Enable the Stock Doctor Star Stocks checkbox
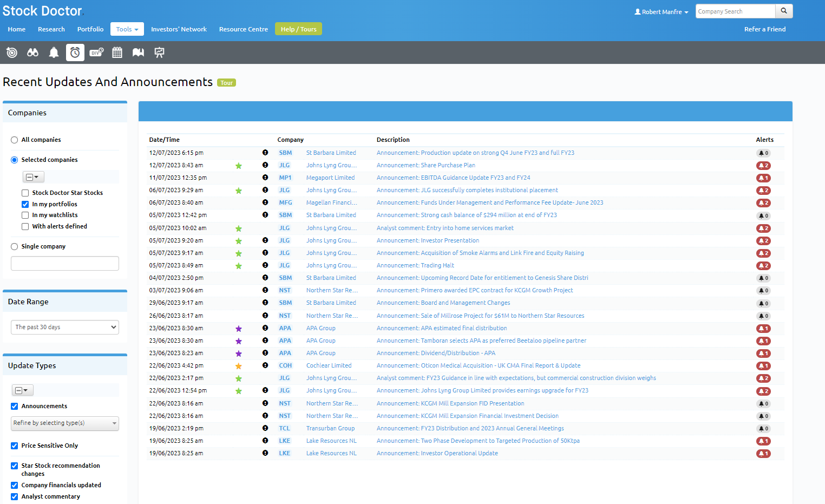 click(25, 193)
